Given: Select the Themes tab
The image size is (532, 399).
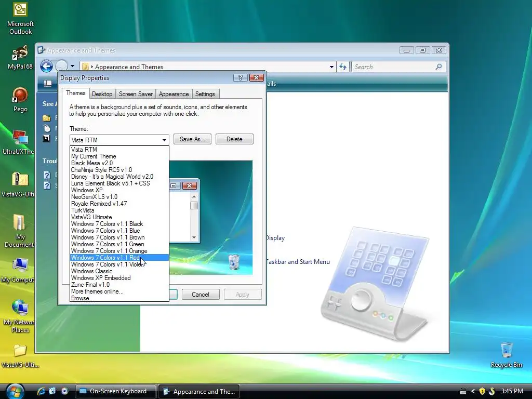Looking at the screenshot, I should (76, 93).
